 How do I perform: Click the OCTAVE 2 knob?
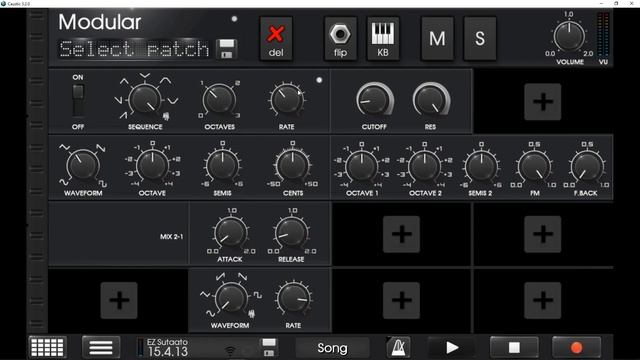425,167
